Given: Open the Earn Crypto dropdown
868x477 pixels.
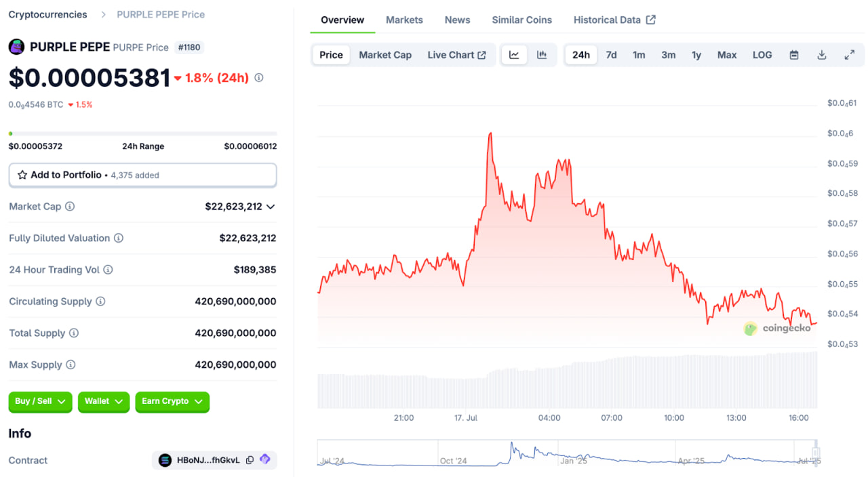Looking at the screenshot, I should click(172, 402).
